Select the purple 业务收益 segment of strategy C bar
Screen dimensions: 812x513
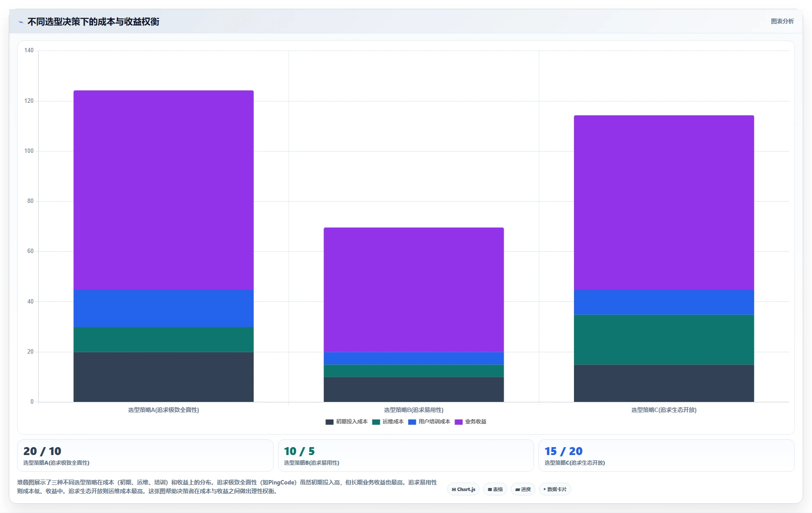664,202
